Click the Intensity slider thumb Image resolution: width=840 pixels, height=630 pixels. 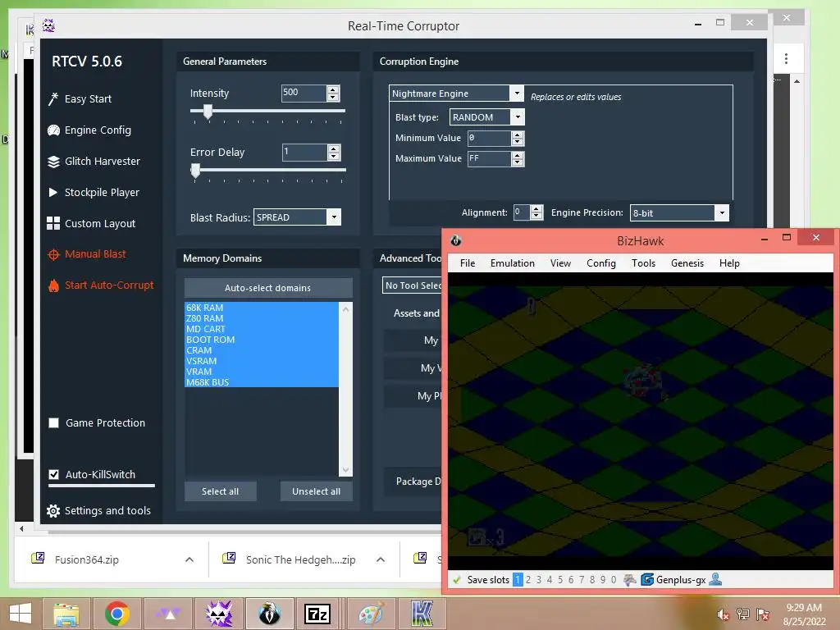tap(208, 112)
